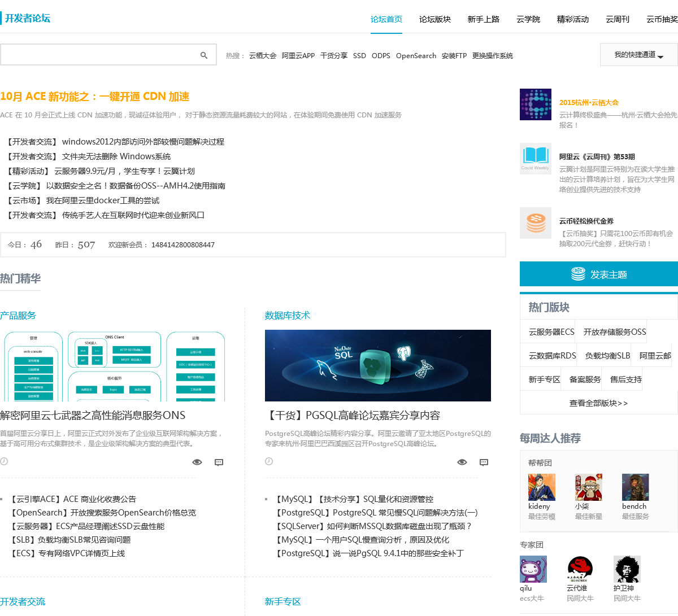Open 售后支持 board
Image resolution: width=678 pixels, height=616 pixels.
click(626, 379)
